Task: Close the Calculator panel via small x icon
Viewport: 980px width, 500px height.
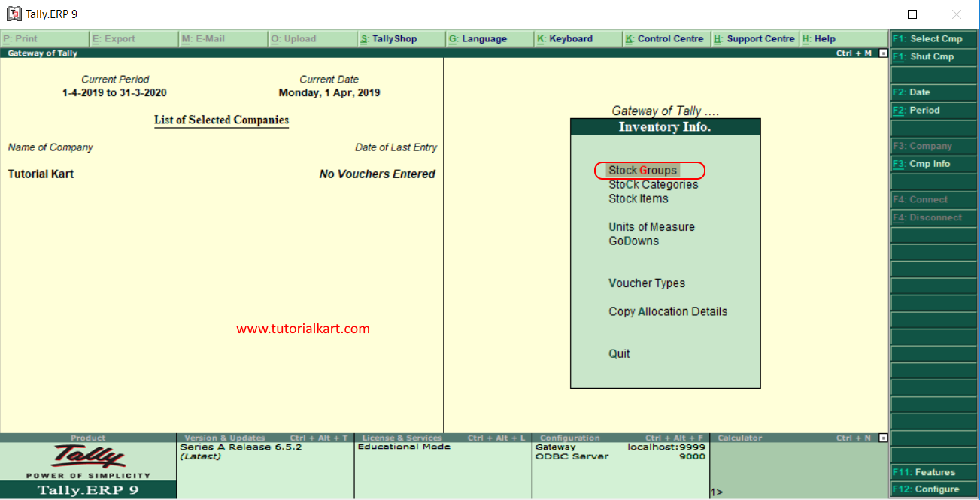Action: point(884,438)
